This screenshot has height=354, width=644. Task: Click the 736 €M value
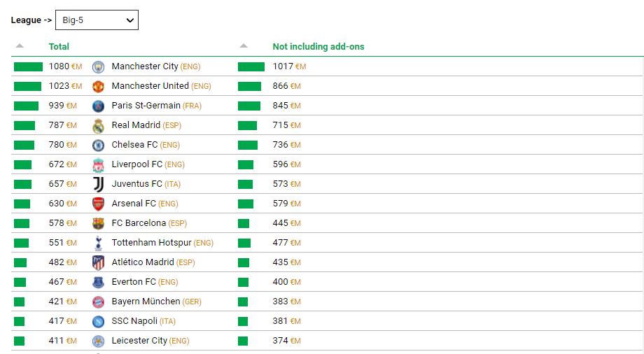point(287,145)
